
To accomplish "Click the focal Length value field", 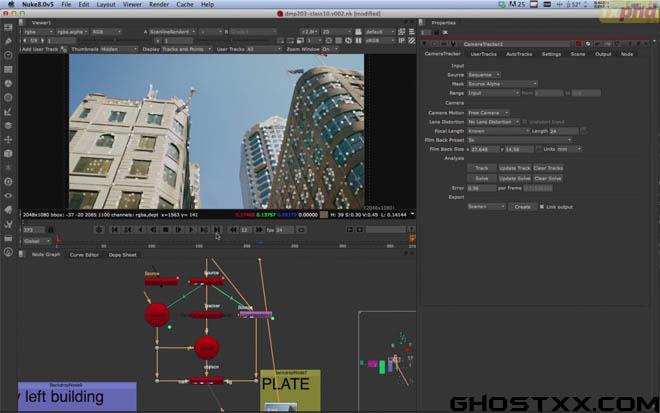I will click(564, 131).
